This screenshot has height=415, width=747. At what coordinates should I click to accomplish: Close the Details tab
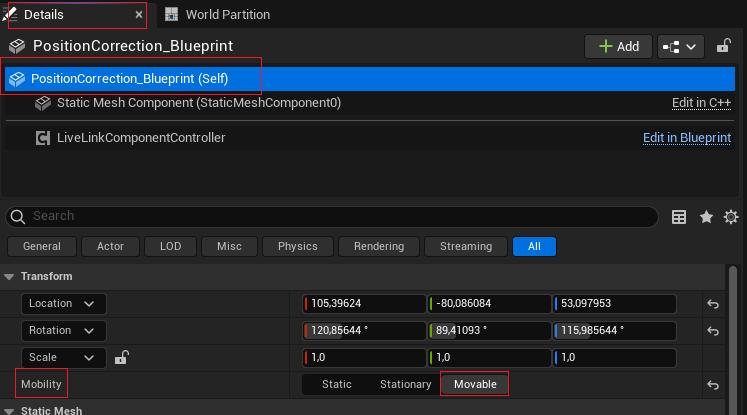coord(139,15)
